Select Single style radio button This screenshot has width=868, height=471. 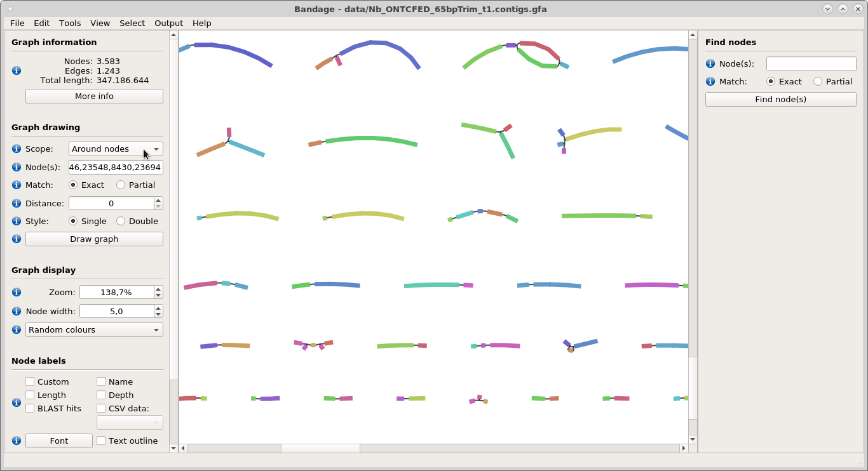(x=73, y=221)
